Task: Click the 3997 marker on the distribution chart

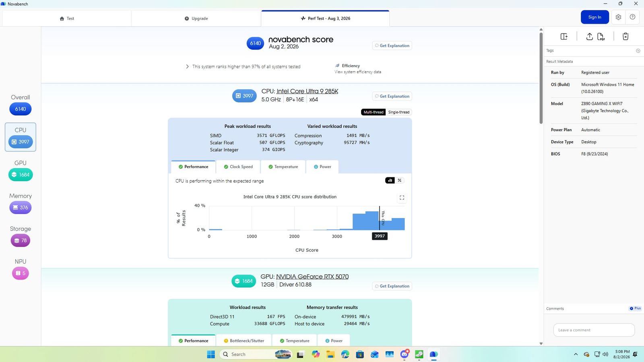Action: pyautogui.click(x=380, y=236)
